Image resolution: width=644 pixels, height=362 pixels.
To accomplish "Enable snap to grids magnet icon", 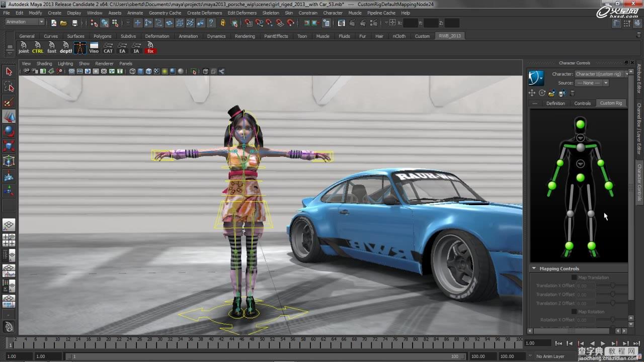I will [x=249, y=23].
